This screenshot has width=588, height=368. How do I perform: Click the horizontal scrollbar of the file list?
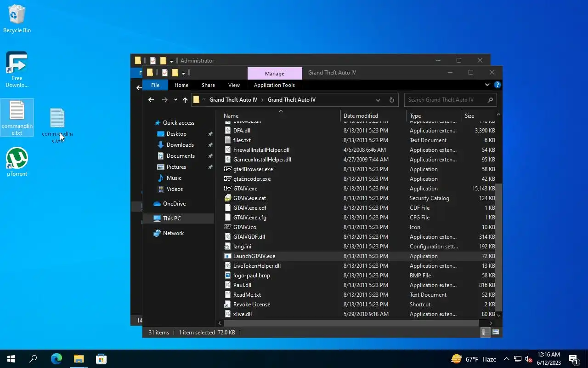click(351, 323)
